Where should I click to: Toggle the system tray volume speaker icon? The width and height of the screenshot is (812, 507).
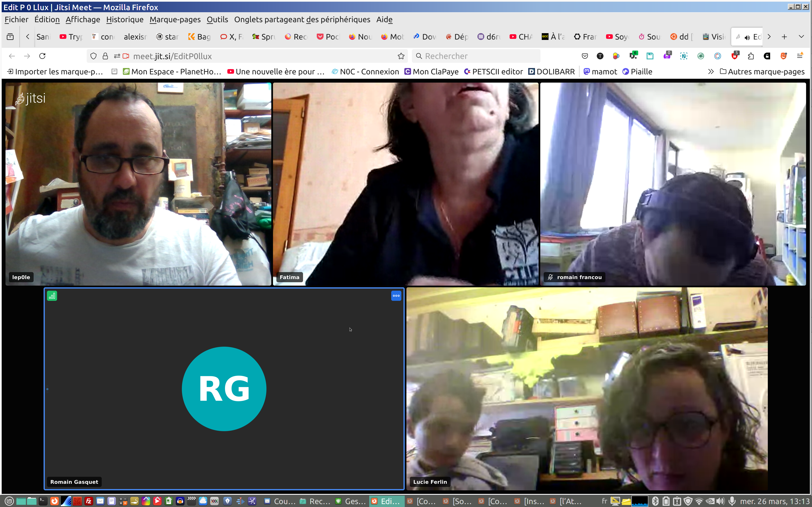pyautogui.click(x=720, y=501)
